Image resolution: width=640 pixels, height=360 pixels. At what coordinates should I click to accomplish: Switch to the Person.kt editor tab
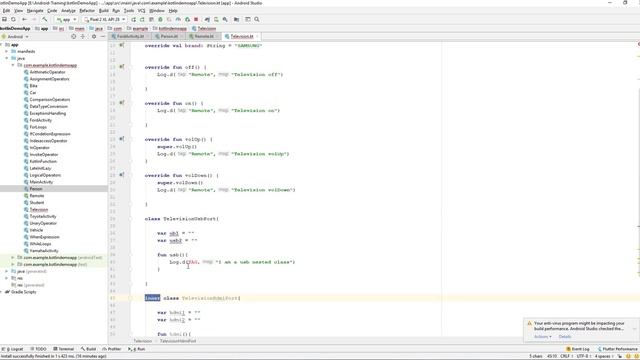(x=169, y=36)
